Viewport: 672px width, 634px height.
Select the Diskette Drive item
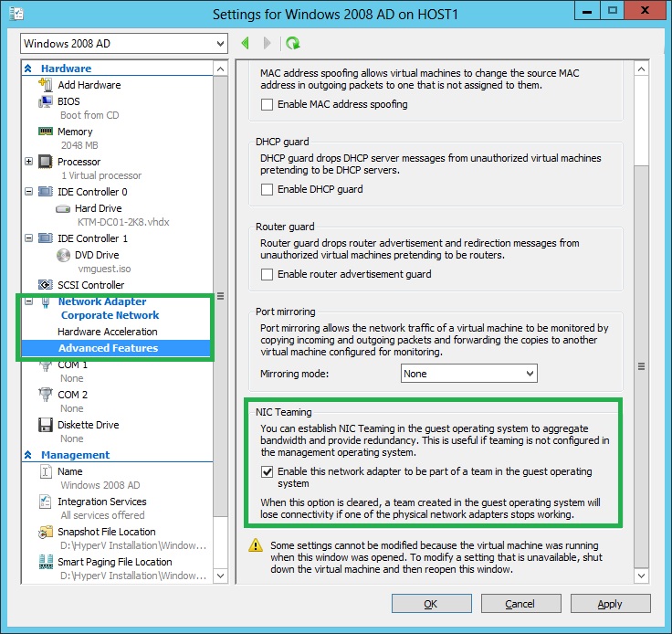pyautogui.click(x=89, y=425)
